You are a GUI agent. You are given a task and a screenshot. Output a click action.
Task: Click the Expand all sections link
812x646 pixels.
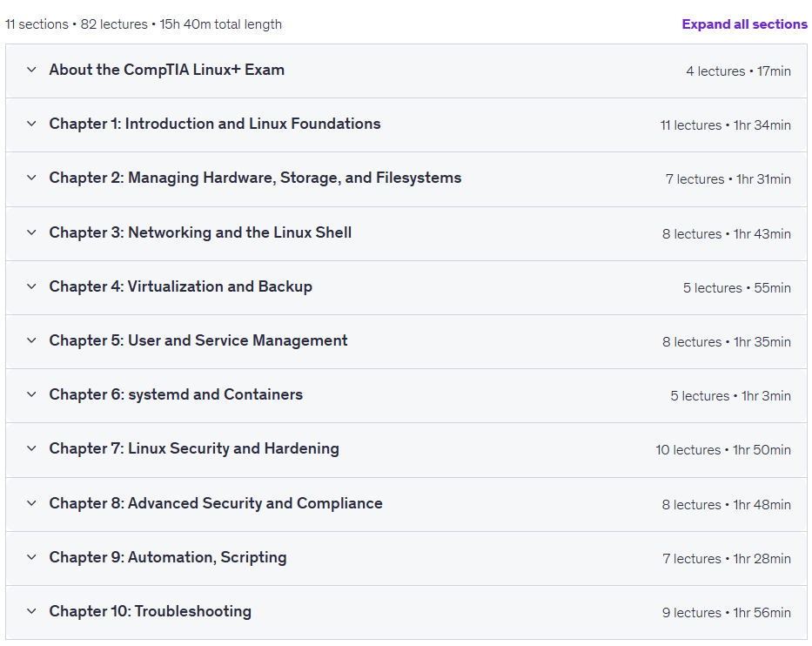[744, 24]
